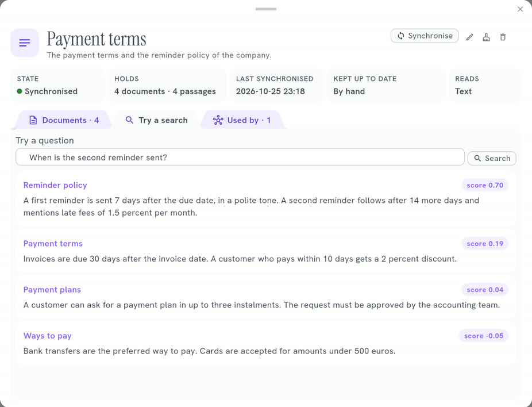Open the Payment plans result link
The height and width of the screenshot is (407, 532).
tap(52, 290)
